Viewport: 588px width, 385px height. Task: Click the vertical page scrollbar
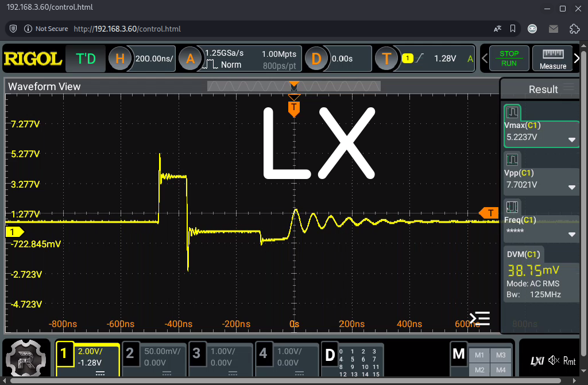click(x=583, y=203)
